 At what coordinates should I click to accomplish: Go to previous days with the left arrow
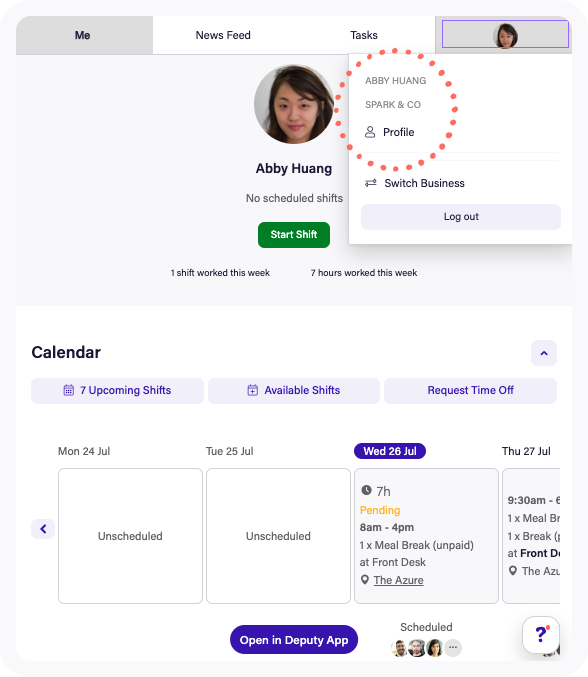43,529
